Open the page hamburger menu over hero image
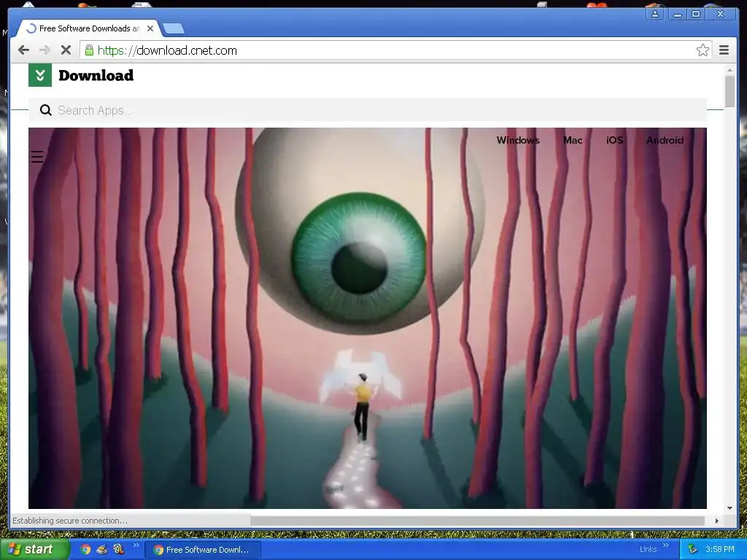 coord(37,157)
